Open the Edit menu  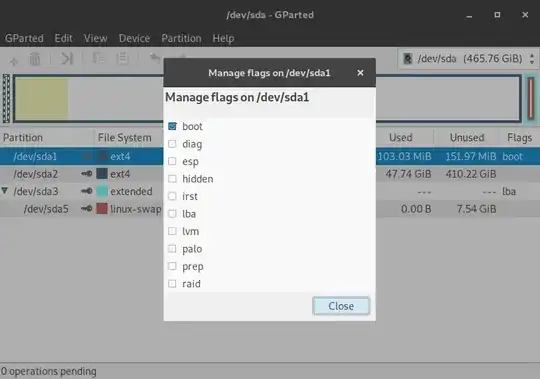63,38
